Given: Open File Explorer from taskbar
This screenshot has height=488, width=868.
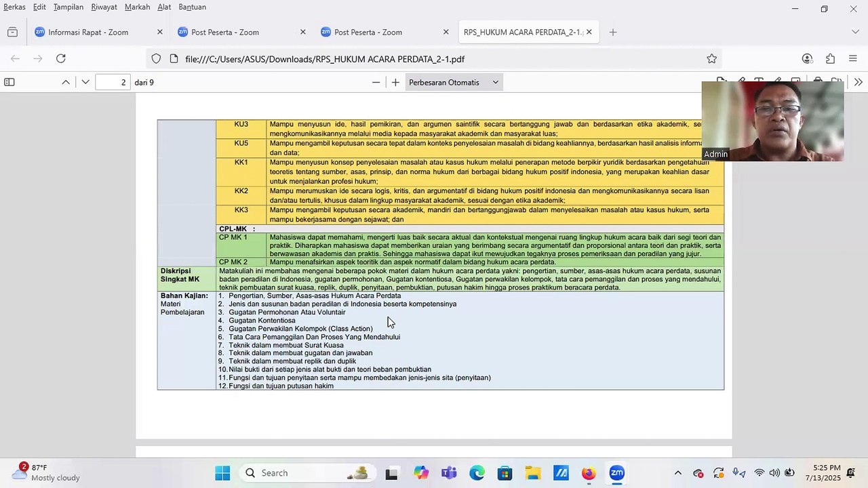Looking at the screenshot, I should 532,473.
